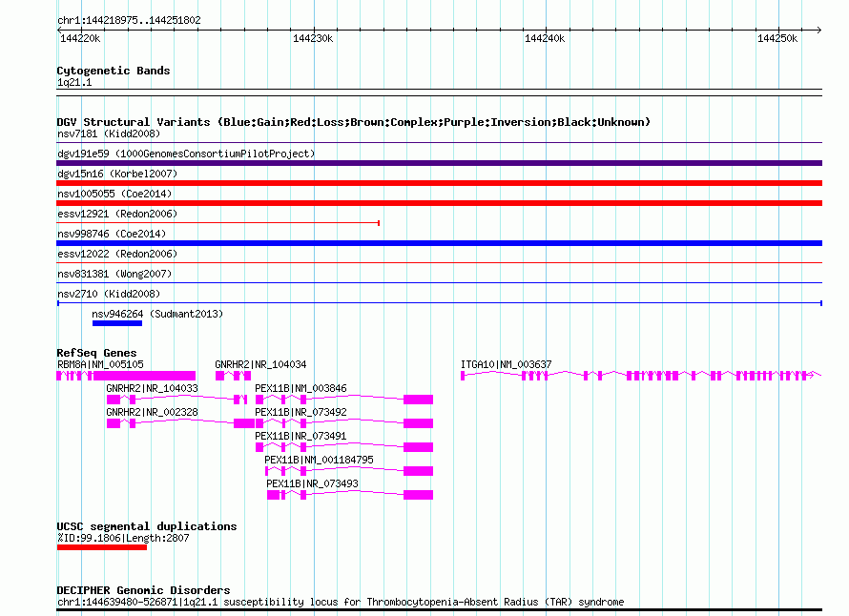Open the GNRHR2|NR_104033 gene label

click(152, 388)
